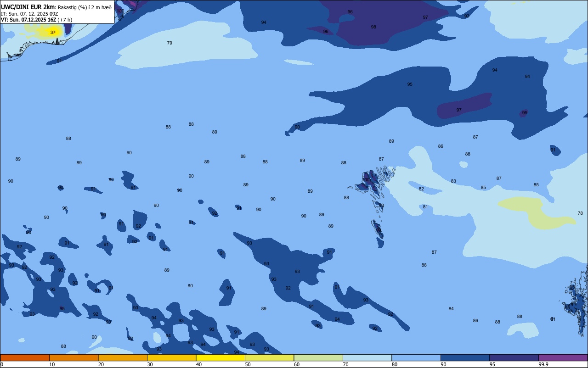The height and width of the screenshot is (368, 588).
Task: Click the humidity value 83
Action: (453, 181)
